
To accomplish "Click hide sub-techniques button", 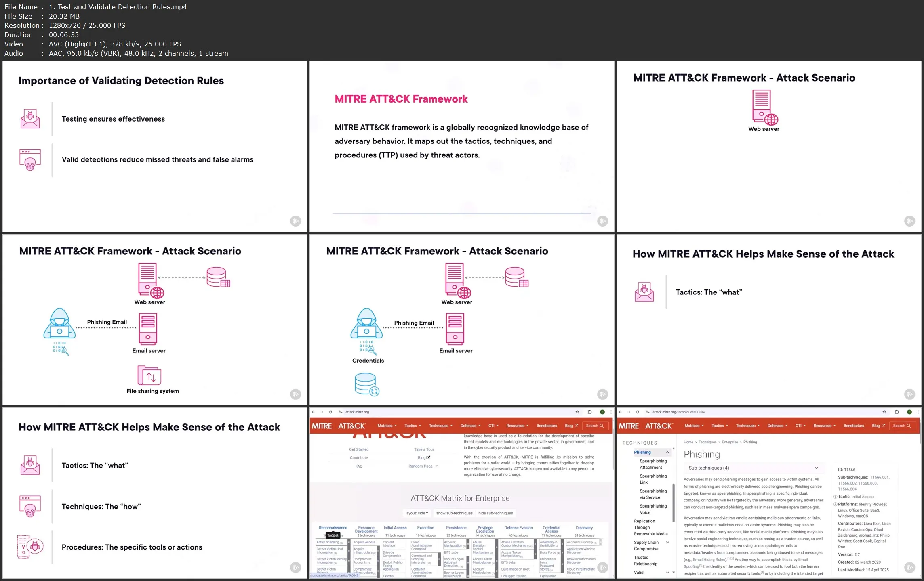I will coord(495,513).
